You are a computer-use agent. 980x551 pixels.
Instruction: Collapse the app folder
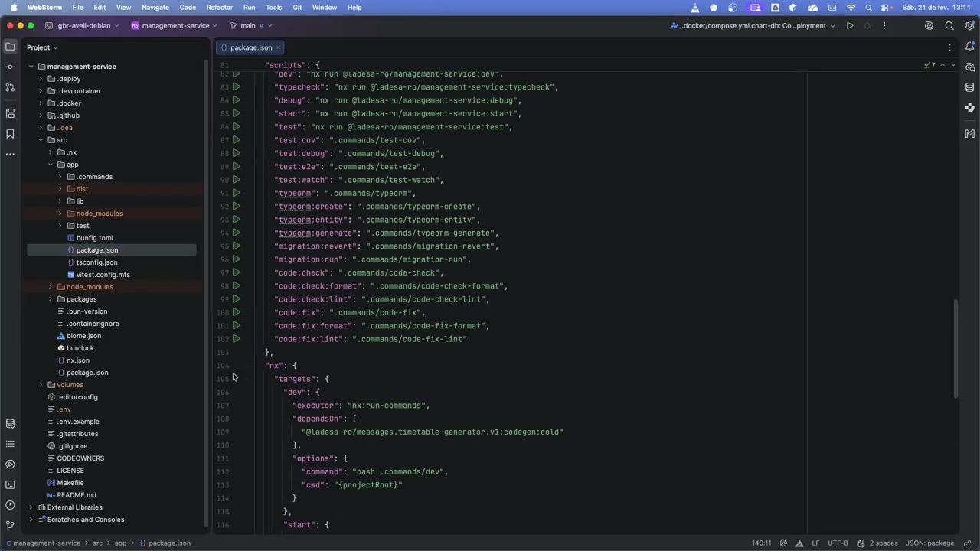point(51,165)
